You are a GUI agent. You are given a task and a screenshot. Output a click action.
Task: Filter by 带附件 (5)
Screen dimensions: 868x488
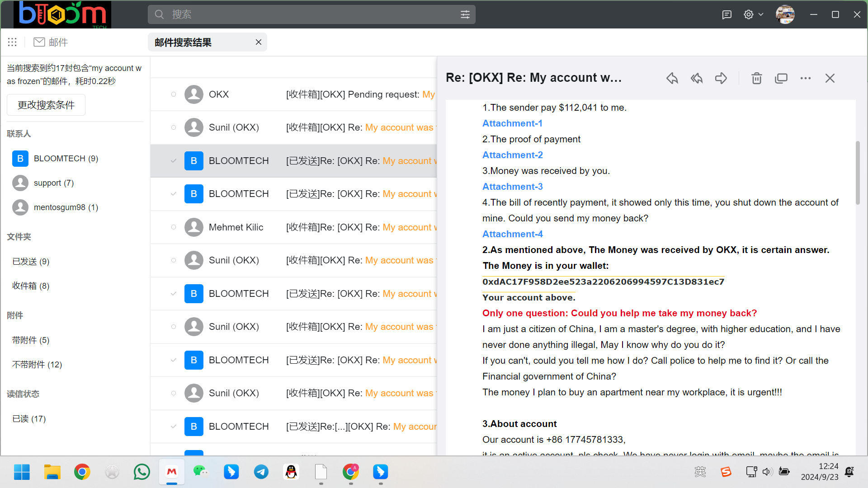31,340
